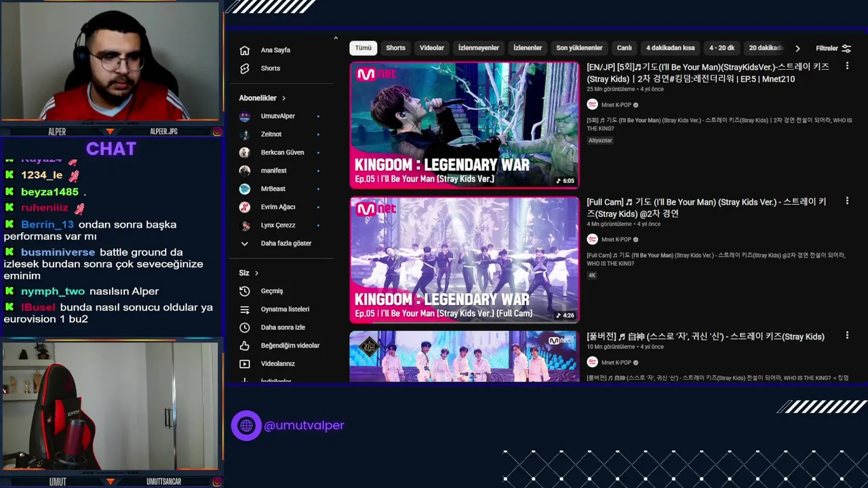Click chat username Berrin_13
The image size is (868, 488).
(47, 224)
